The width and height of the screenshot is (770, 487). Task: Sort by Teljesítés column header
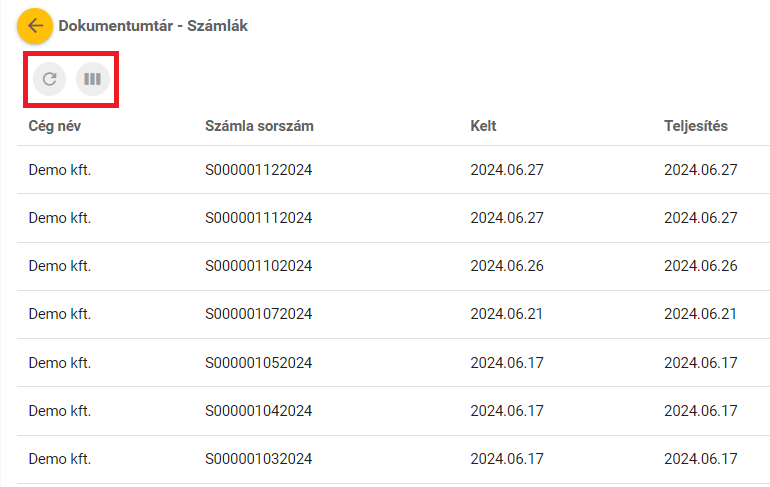click(695, 126)
